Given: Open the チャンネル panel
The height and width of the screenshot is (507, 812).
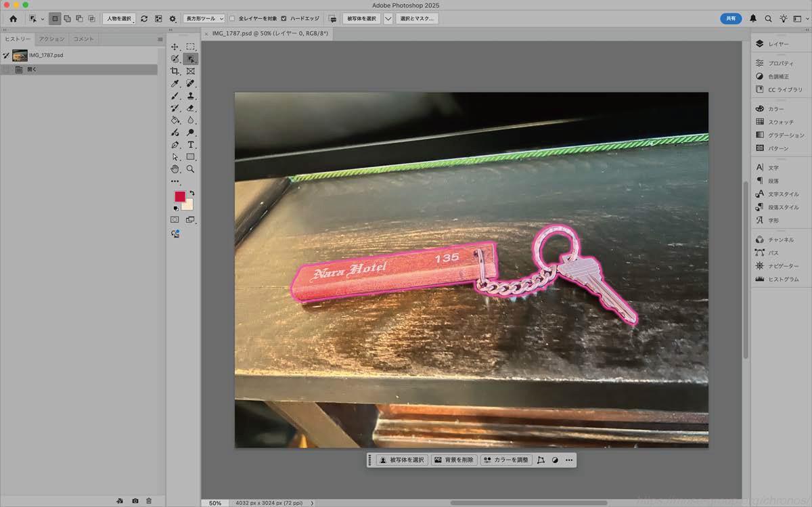Looking at the screenshot, I should tap(781, 240).
